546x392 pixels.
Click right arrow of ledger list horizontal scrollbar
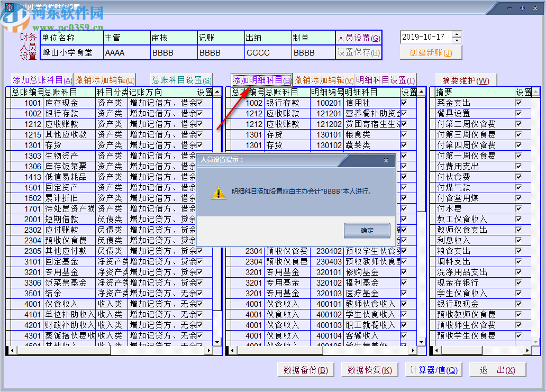tap(209, 350)
